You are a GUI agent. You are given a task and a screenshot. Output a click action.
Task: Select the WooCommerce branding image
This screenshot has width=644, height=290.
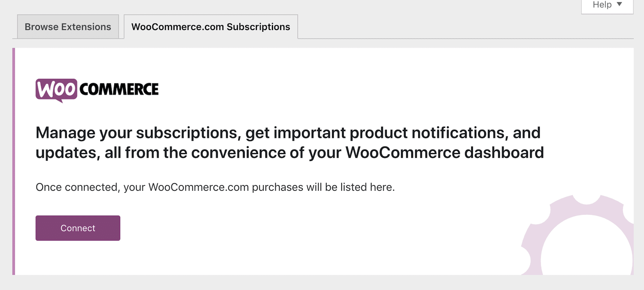point(97,89)
